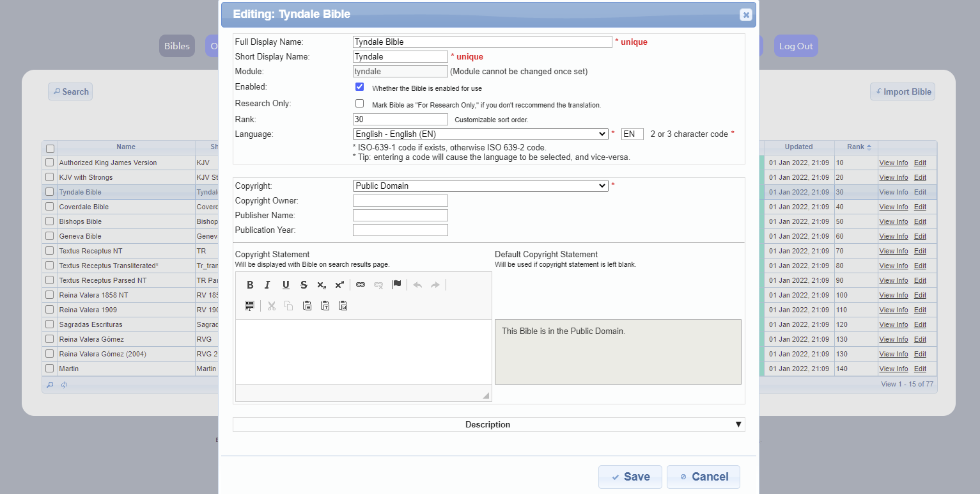Click inside the copyright statement text area
980x494 pixels.
click(x=363, y=352)
